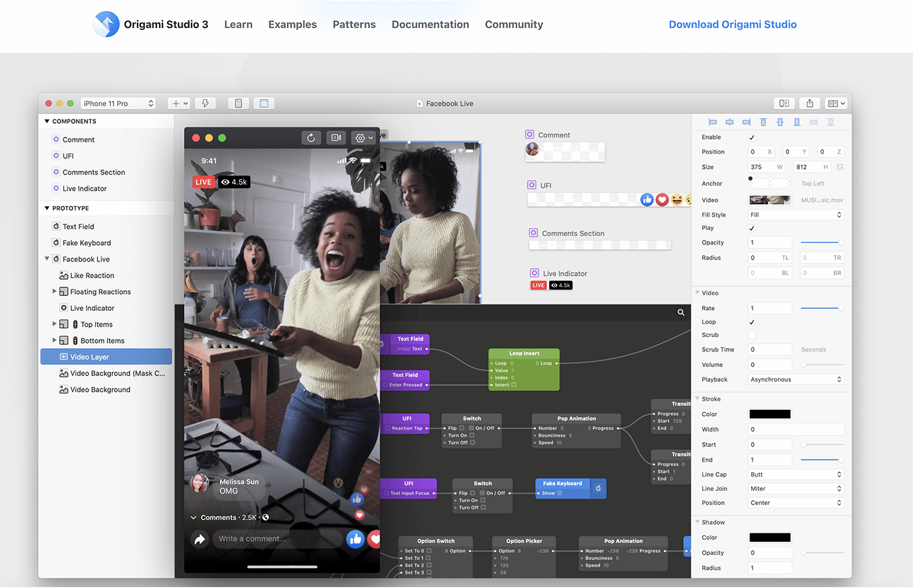Toggle the phone viewer toolbar icon

coord(239,103)
